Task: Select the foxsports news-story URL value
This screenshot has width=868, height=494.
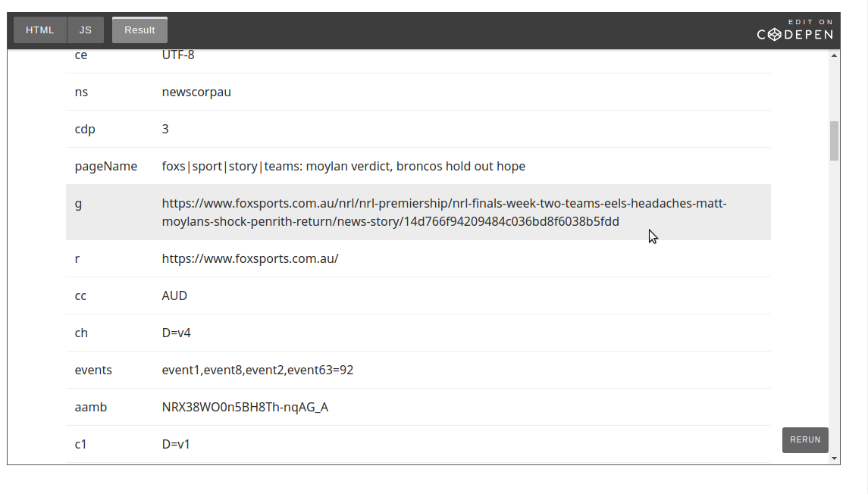Action: (x=444, y=212)
